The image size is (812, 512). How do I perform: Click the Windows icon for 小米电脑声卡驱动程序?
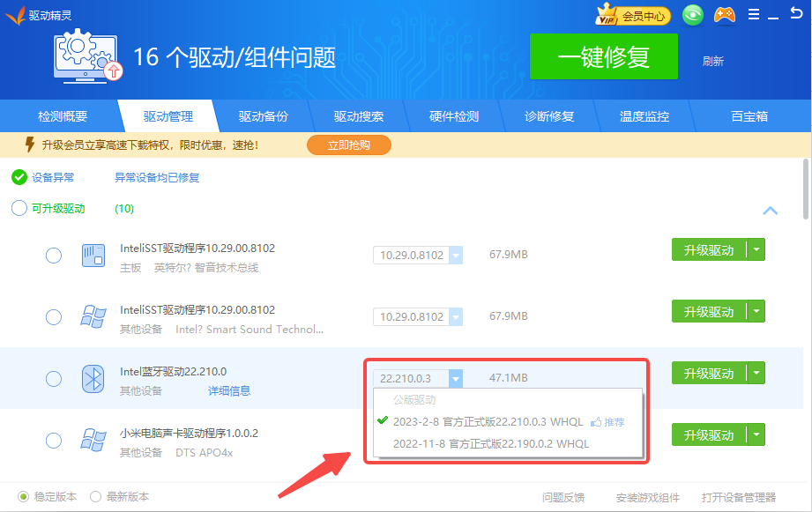(x=93, y=440)
